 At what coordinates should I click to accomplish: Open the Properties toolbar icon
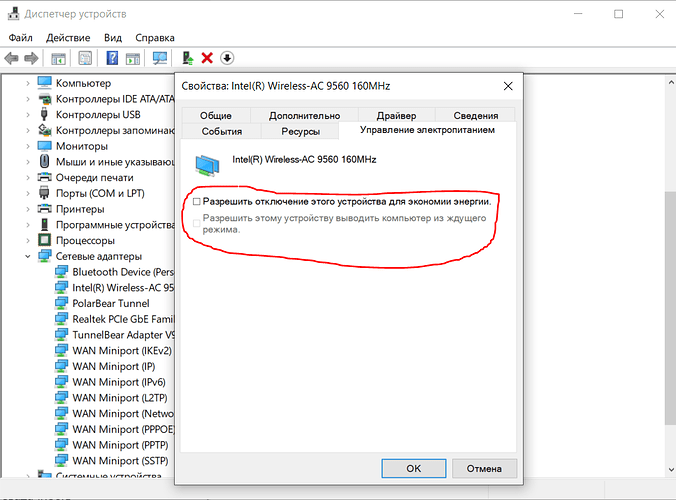point(85,58)
